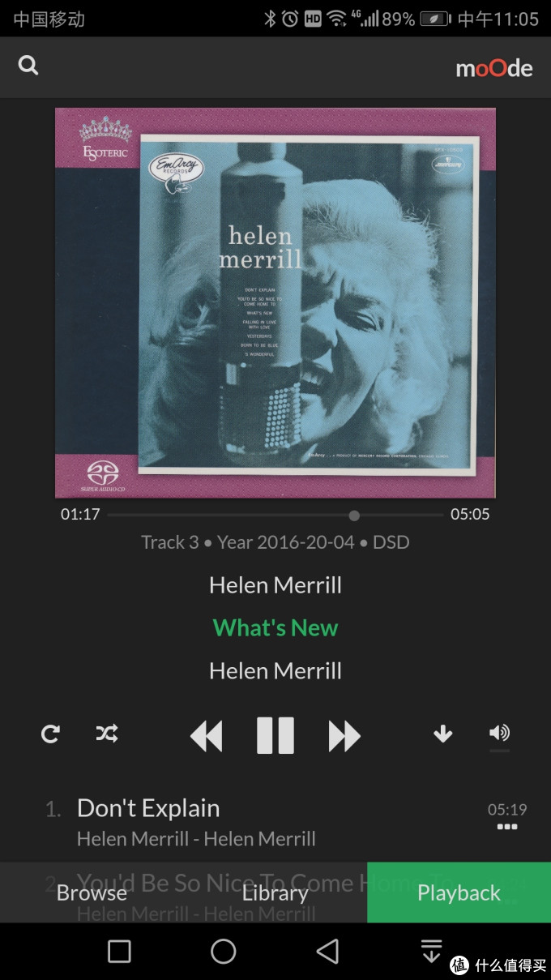Hide navigation bar with dropdown arrow icon

click(x=432, y=952)
